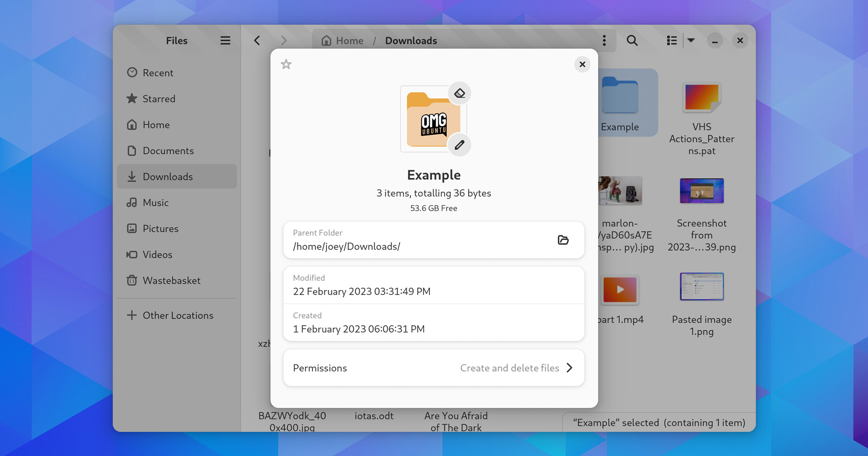Open the view options dropdown arrow
The height and width of the screenshot is (456, 868).
tap(691, 41)
